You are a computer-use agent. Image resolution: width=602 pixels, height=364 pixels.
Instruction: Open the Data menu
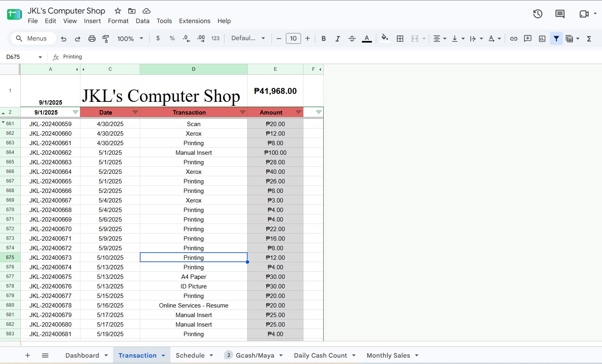pyautogui.click(x=143, y=21)
